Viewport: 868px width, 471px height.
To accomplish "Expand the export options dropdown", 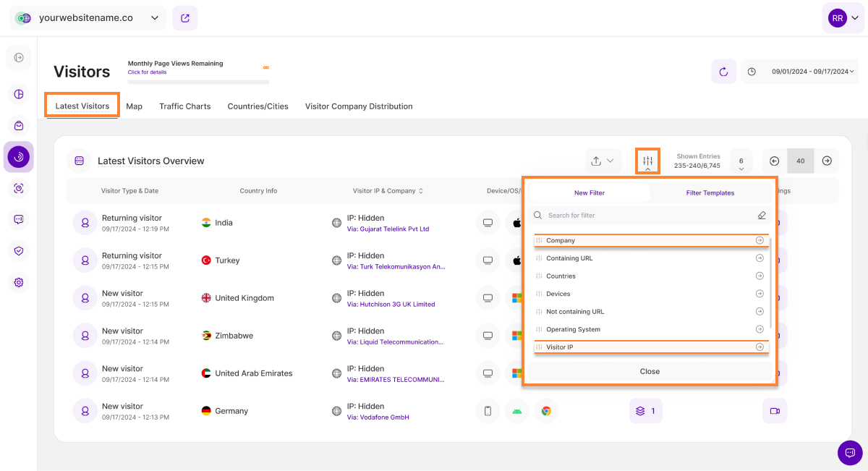I will pyautogui.click(x=603, y=161).
